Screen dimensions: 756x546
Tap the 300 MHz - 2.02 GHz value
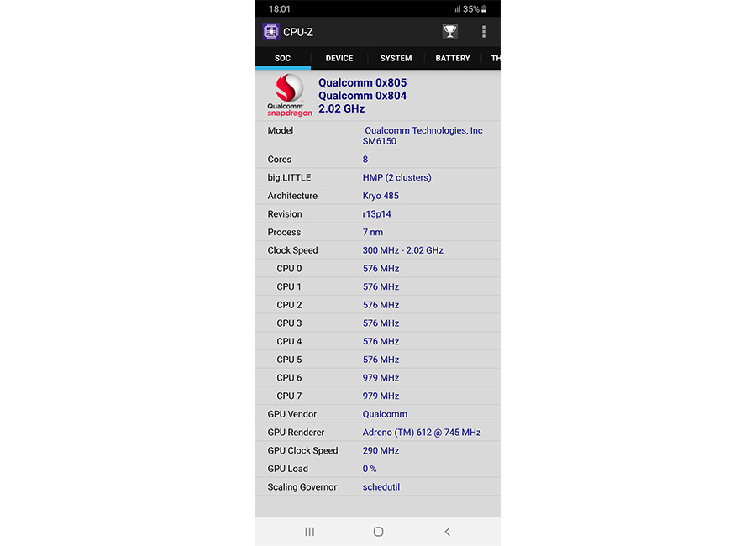click(402, 250)
